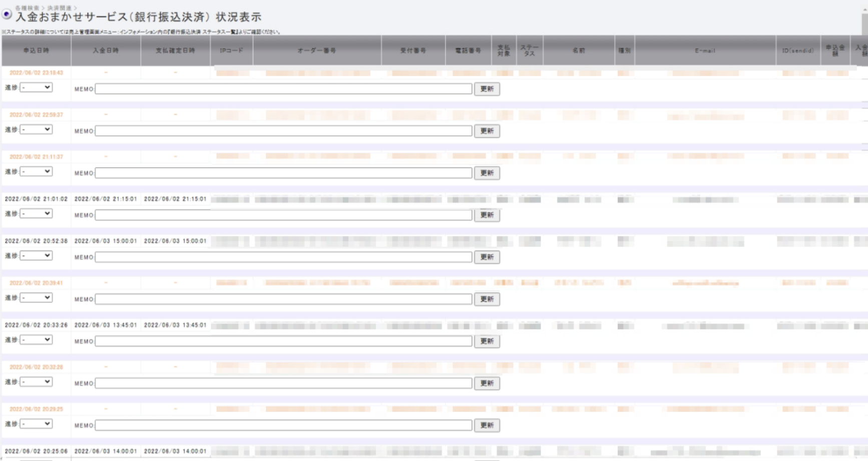Click the 受付番号 column header
The image size is (868, 461).
pyautogui.click(x=413, y=51)
